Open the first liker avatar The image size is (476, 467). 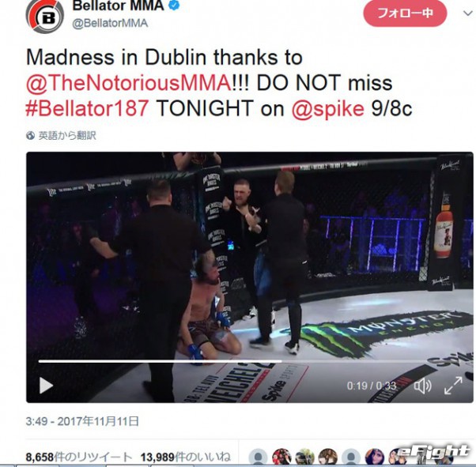point(258,457)
